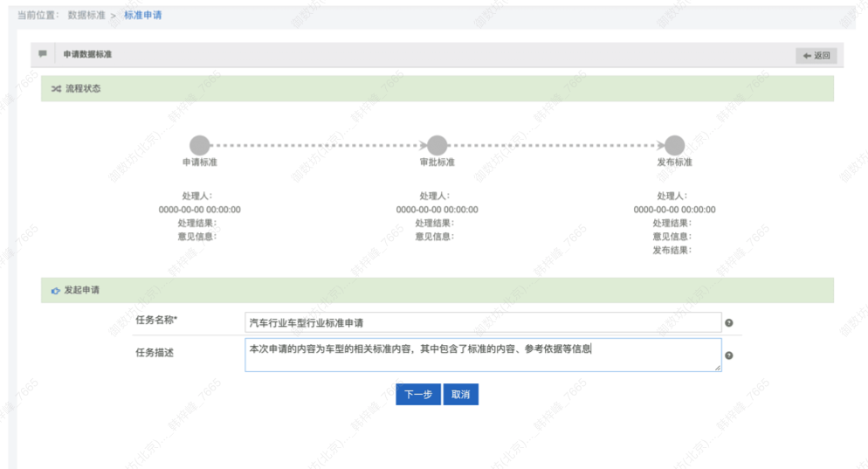Click the 申请数据标准 panel title text
Screen dimensions: 868x469
click(x=87, y=54)
